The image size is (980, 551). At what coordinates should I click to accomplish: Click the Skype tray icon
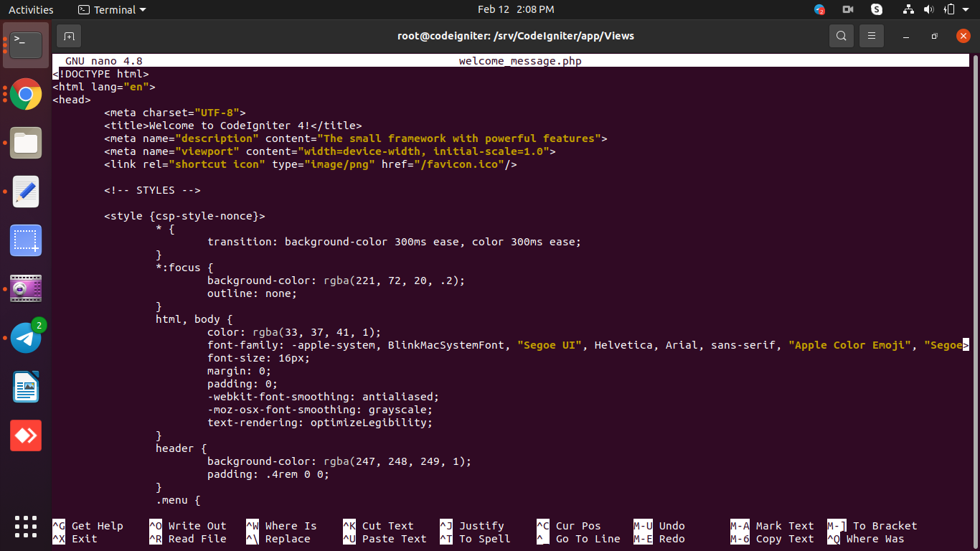877,9
